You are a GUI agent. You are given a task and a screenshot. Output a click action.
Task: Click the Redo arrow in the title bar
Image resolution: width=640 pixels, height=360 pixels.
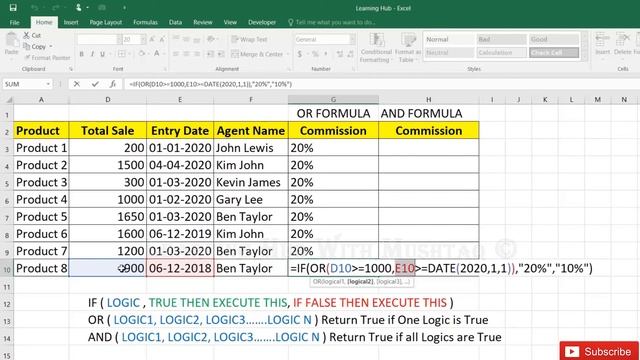coord(55,7)
